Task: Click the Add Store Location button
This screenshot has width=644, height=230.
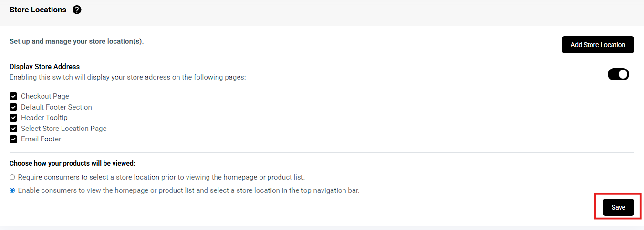Action: (x=598, y=45)
